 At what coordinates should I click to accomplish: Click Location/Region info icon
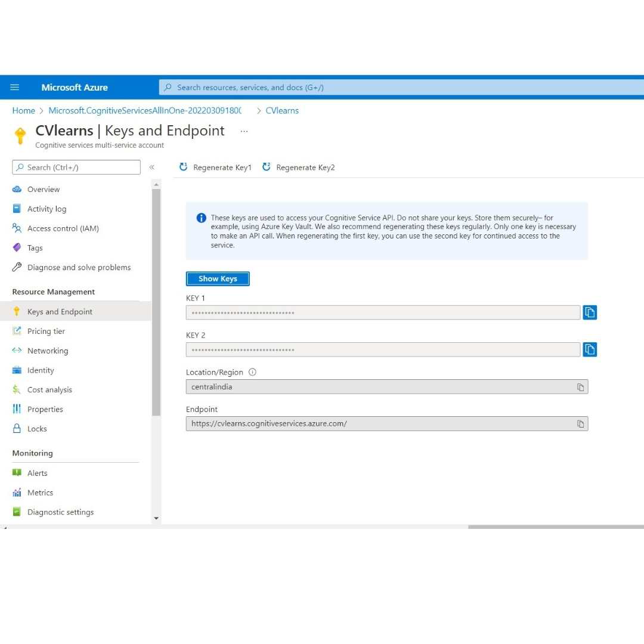[253, 372]
